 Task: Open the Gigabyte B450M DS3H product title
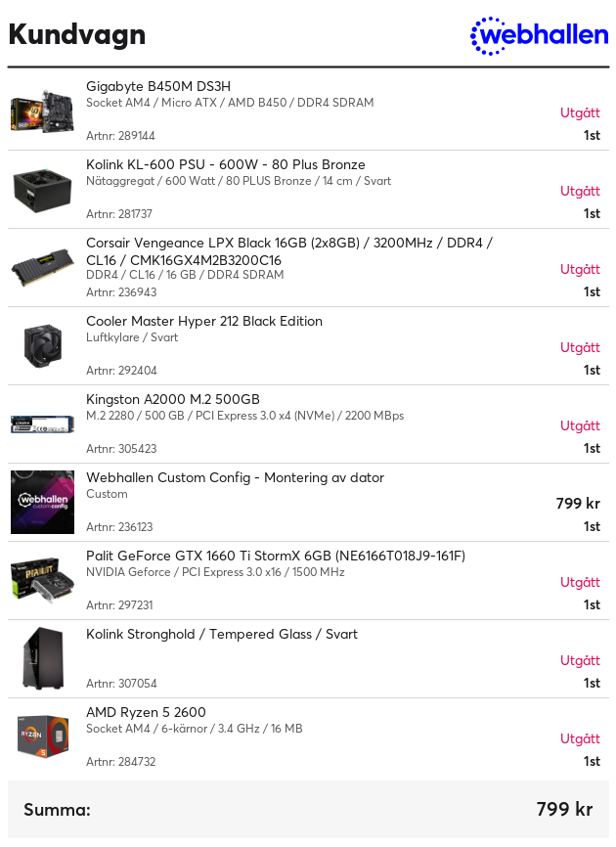158,86
